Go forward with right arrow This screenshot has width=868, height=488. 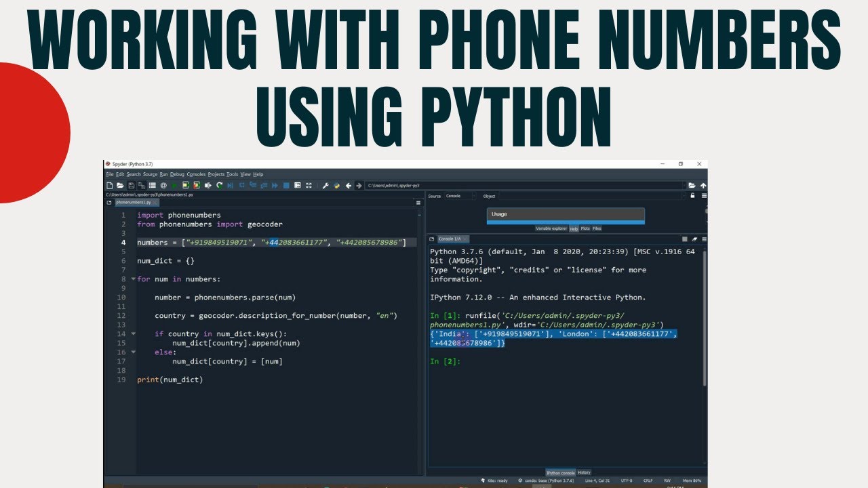tap(359, 185)
